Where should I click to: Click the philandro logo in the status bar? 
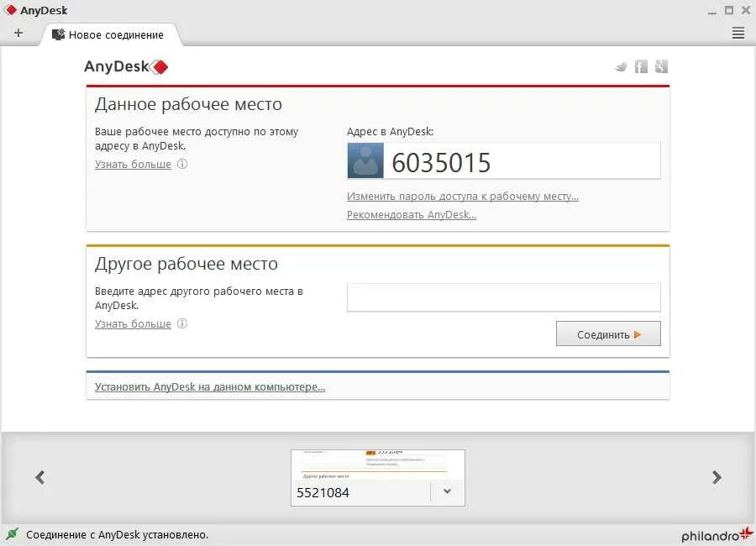tap(717, 534)
